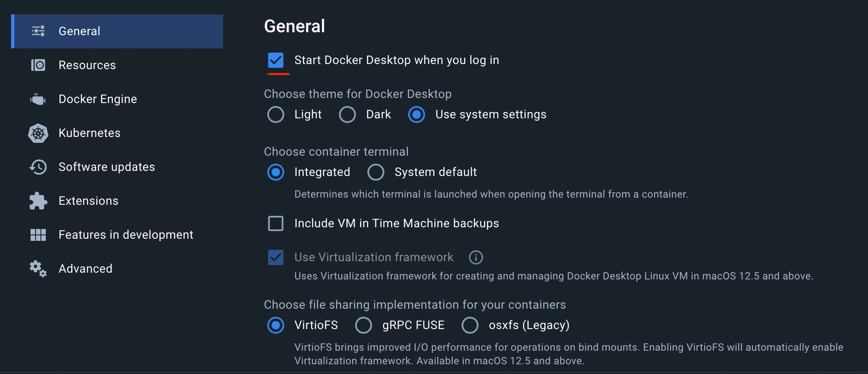
Task: Select gRPC FUSE file sharing option
Action: [x=364, y=325]
